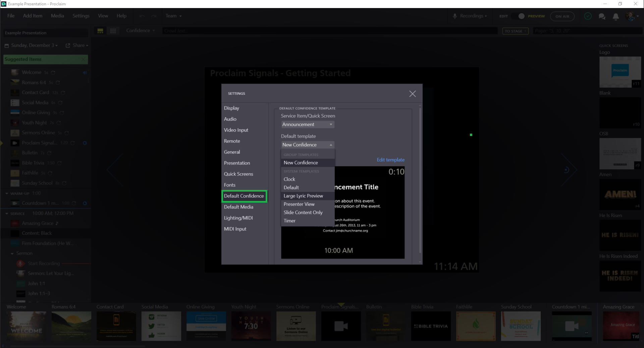Toggle repeat icon on Romans 6:4 item
Viewport: 644px width, 348px height.
(58, 83)
